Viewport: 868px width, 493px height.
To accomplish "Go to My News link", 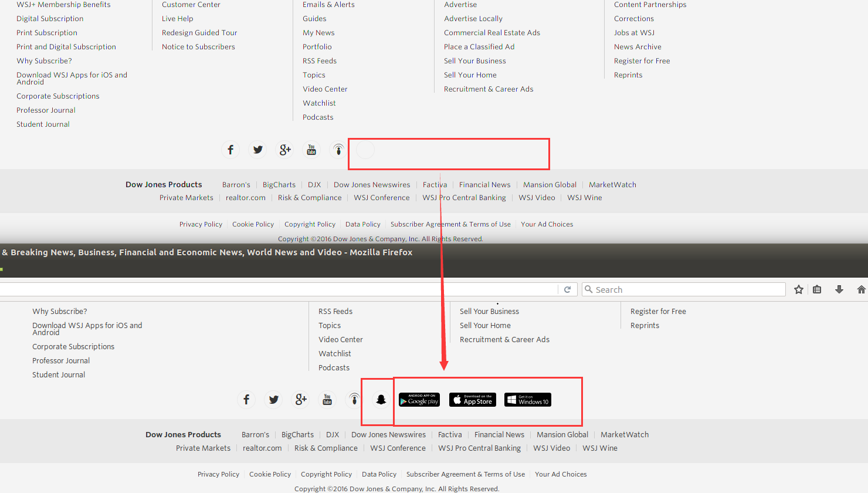I will tap(318, 33).
